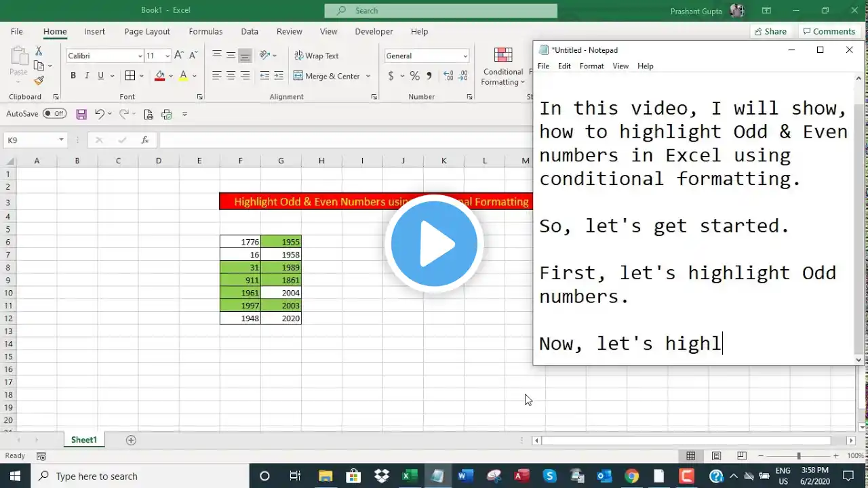
Task: Open the Developer tab
Action: coord(374,31)
